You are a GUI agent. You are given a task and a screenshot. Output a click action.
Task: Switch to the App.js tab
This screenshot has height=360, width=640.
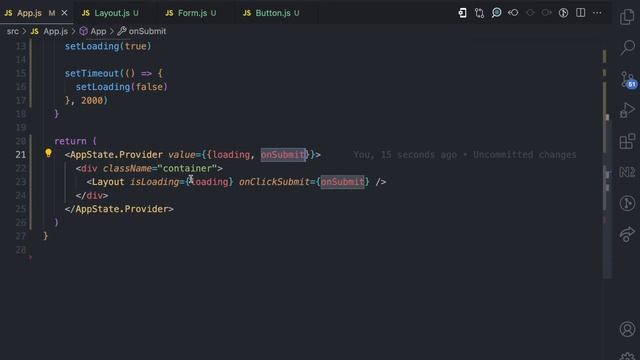(29, 13)
